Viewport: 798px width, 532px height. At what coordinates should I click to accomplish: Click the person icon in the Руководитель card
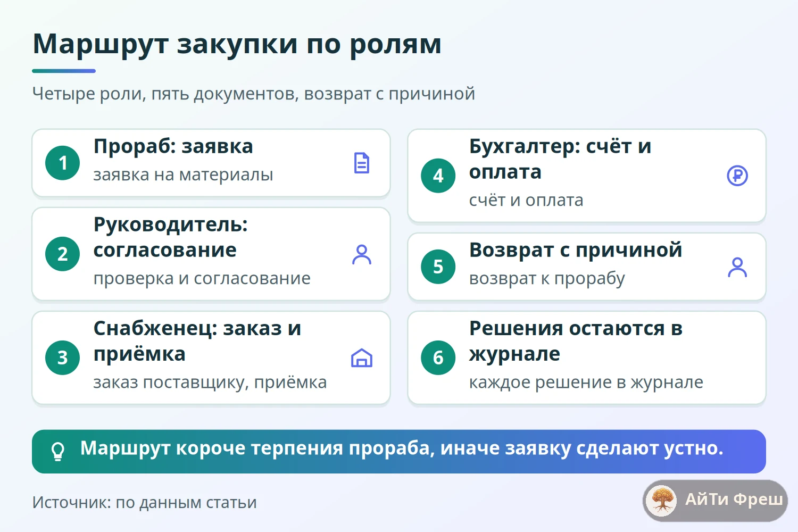pyautogui.click(x=362, y=254)
